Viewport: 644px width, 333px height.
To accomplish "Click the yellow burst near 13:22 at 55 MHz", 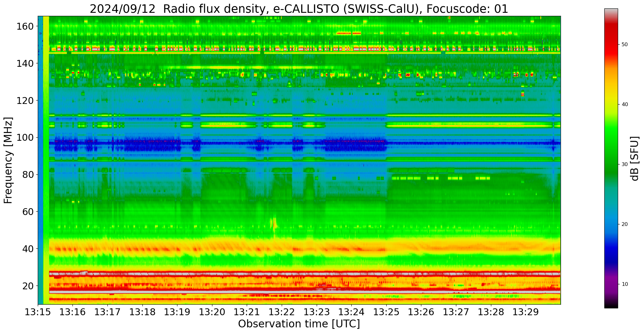I will tap(274, 225).
